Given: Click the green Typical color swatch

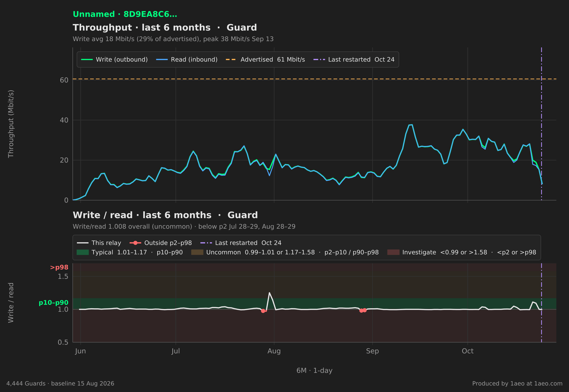Looking at the screenshot, I should pyautogui.click(x=83, y=252).
